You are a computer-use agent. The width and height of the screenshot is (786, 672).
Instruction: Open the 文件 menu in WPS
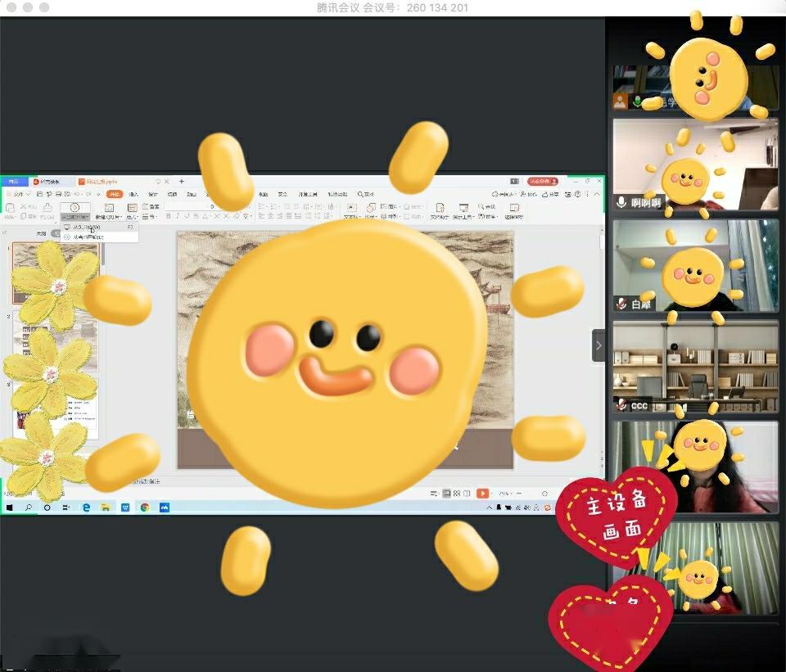pos(19,194)
